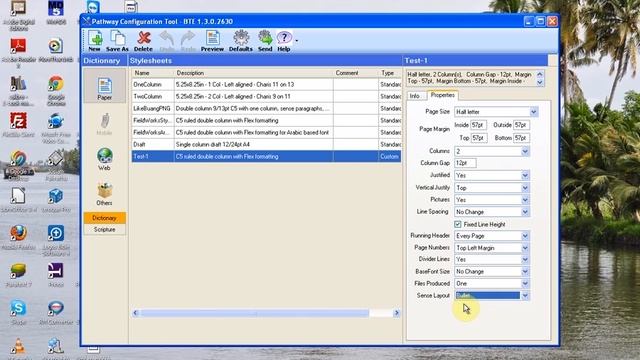Sort stylesheets by the Name column header

(152, 73)
